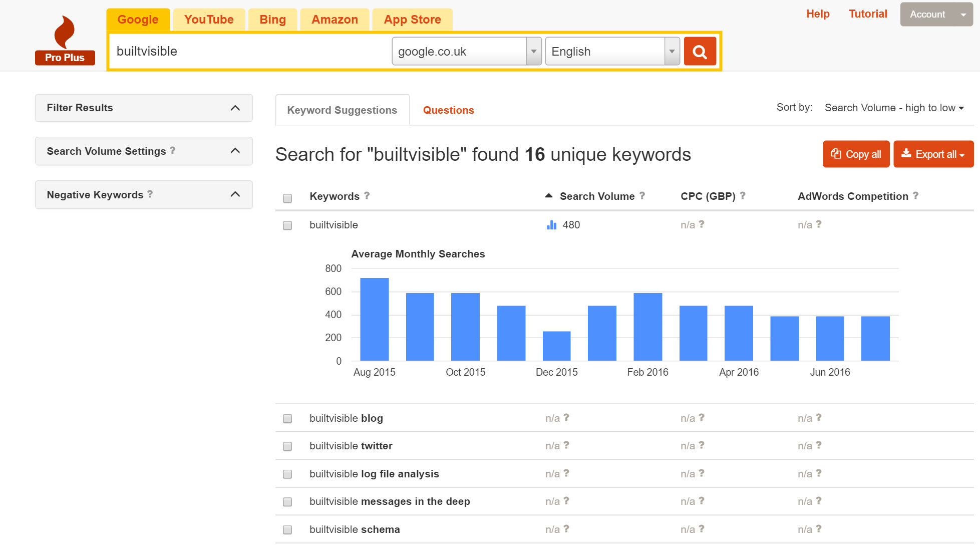This screenshot has width=980, height=545.
Task: Click the help icon next to CPC (GBP)
Action: (743, 195)
